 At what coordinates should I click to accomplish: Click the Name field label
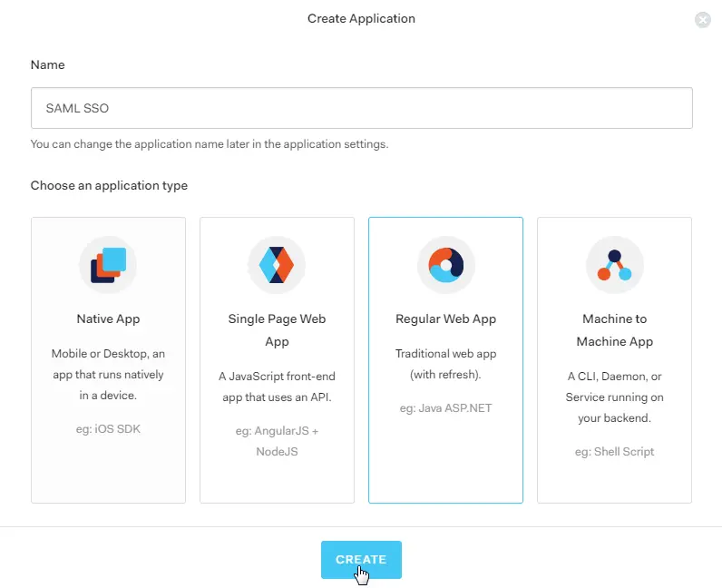coord(48,65)
